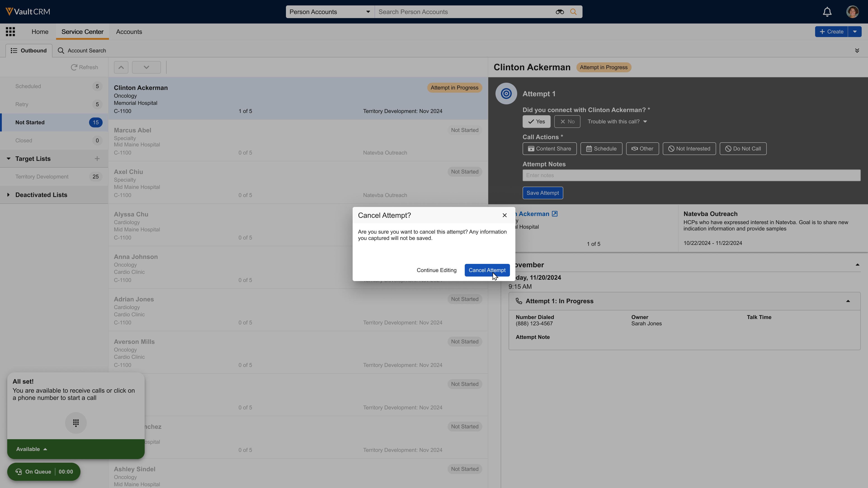Open Ackerman account external link icon

click(555, 214)
